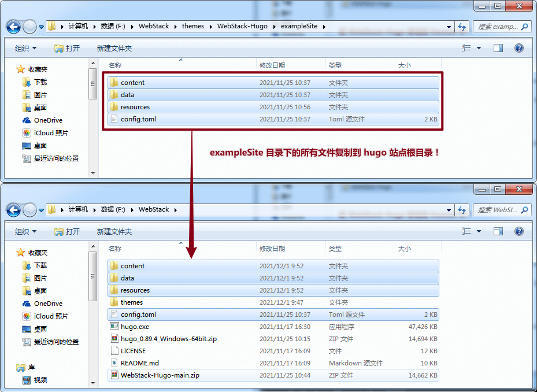Open recent pages dropdown in exampleSite window
This screenshot has width=537, height=392.
(41, 27)
